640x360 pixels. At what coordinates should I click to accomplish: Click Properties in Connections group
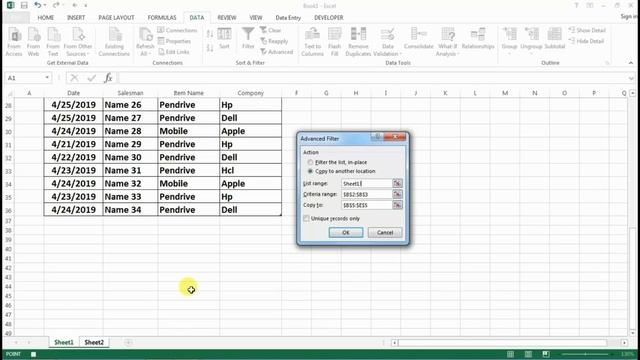click(x=174, y=41)
